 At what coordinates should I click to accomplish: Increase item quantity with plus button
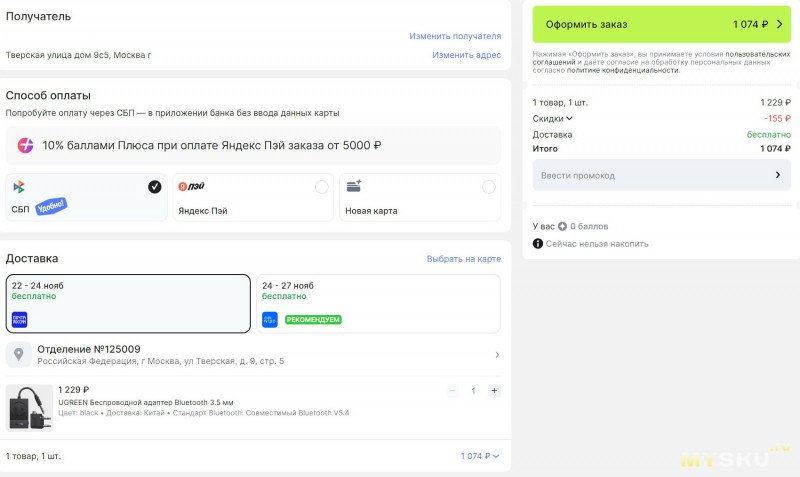494,390
